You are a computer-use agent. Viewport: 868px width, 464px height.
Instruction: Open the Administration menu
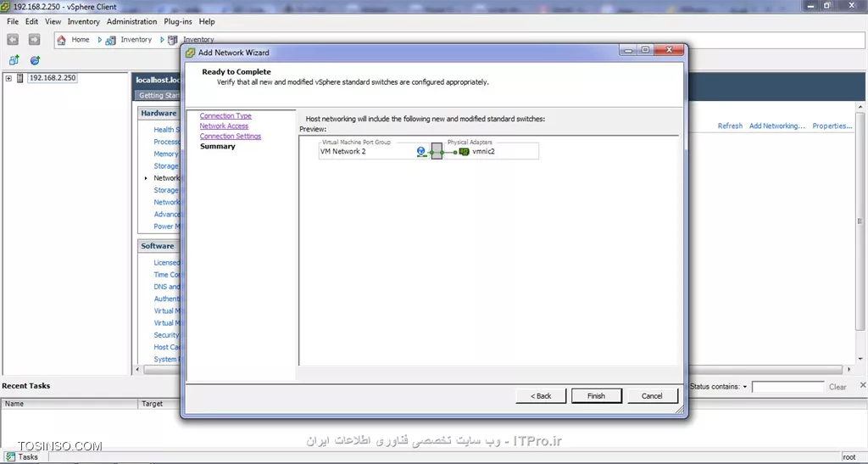click(x=131, y=21)
